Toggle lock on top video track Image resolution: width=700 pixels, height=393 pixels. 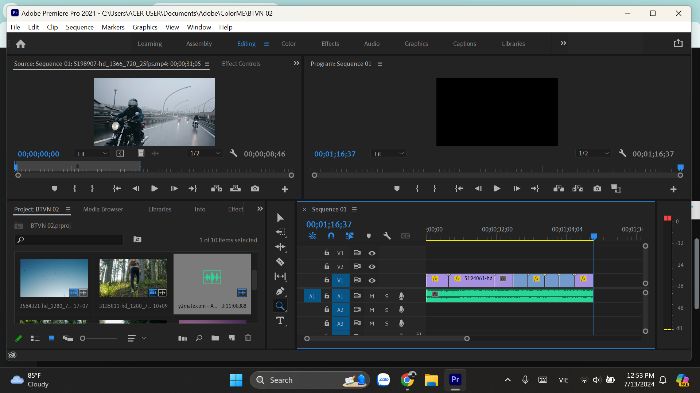[327, 253]
